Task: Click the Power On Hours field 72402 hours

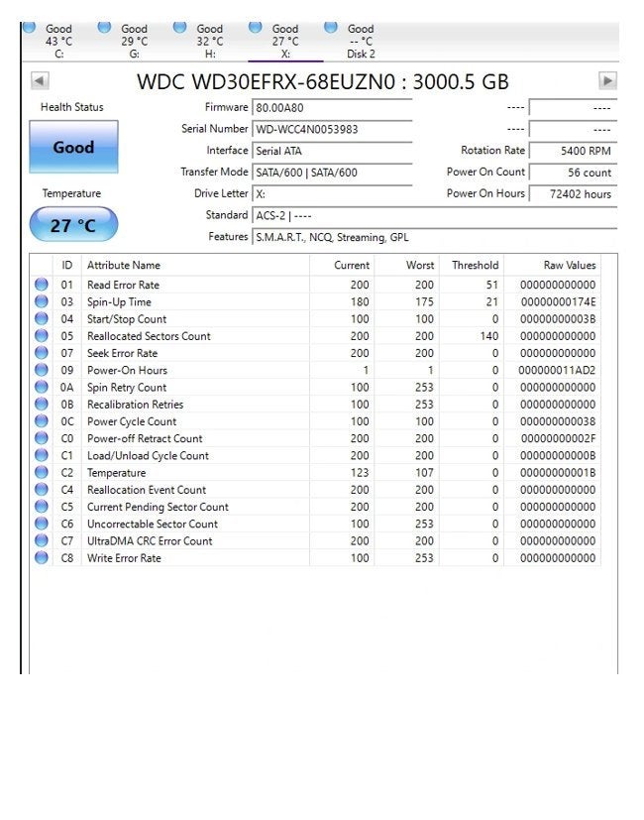Action: tap(573, 194)
